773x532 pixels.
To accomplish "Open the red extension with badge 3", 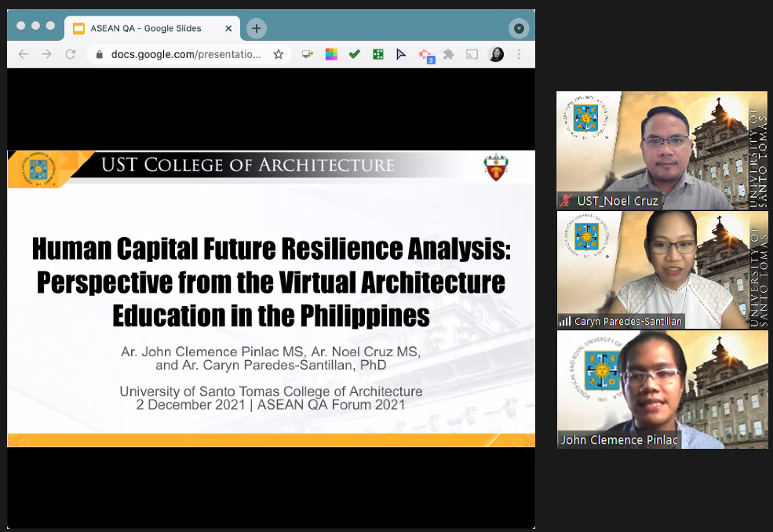I will (426, 56).
